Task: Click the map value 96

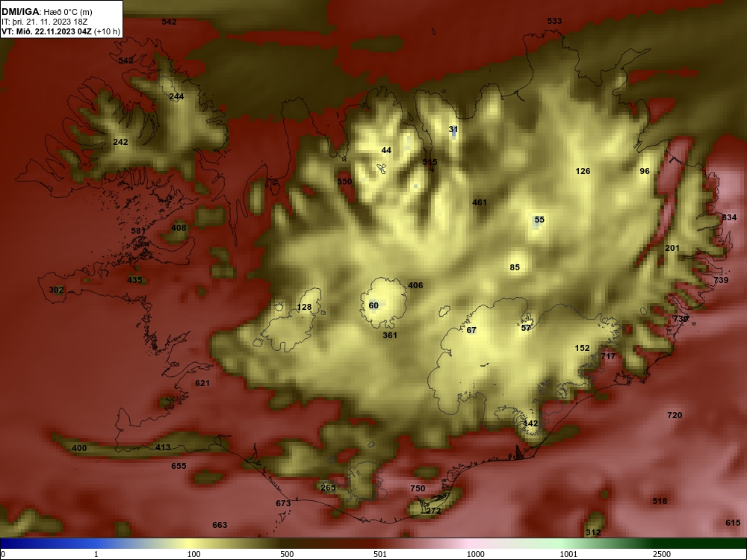Action: tap(645, 171)
